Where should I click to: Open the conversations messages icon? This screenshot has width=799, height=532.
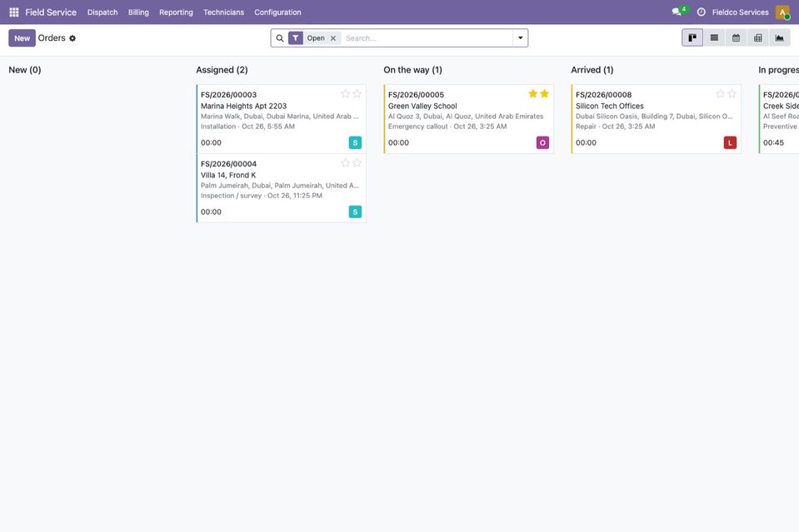pos(677,12)
